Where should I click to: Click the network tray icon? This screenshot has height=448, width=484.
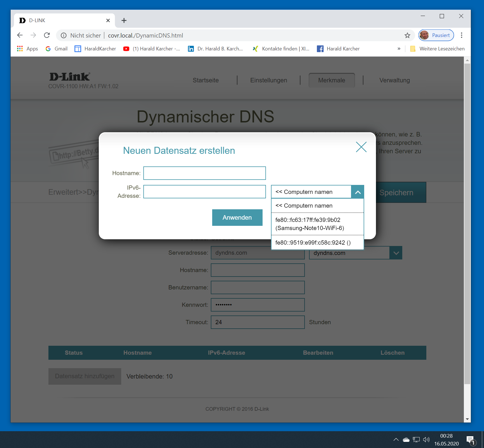(416, 440)
